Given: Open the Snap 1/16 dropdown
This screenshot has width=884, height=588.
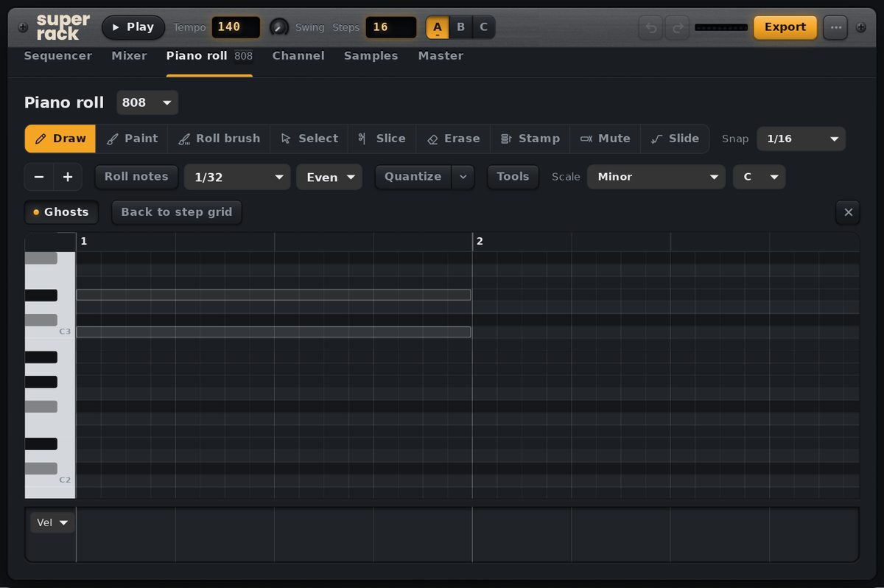Looking at the screenshot, I should tap(801, 139).
